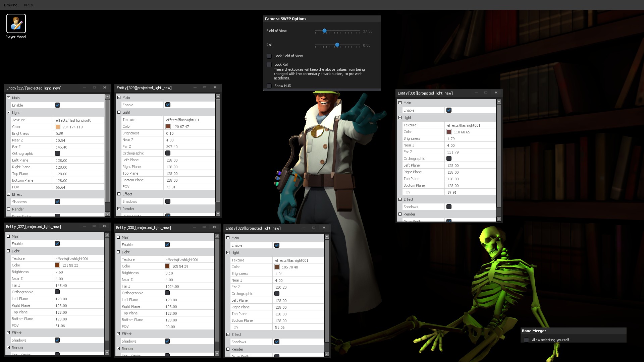Collapse the Effect section in Entity [328]
The image size is (644, 362).
coord(228,335)
